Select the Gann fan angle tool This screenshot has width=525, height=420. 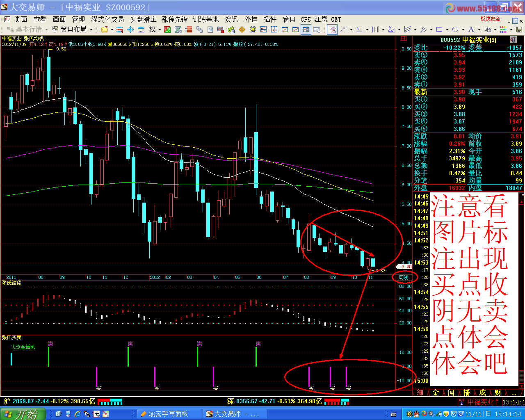pos(391,30)
